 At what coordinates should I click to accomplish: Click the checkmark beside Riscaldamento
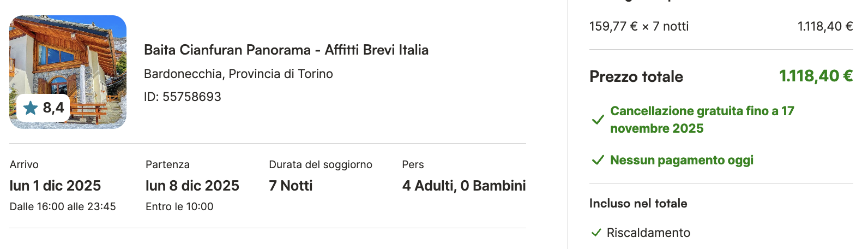(x=596, y=233)
